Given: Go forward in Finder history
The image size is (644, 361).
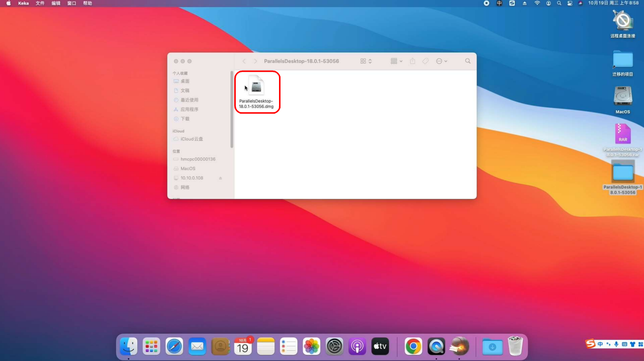Looking at the screenshot, I should (256, 61).
